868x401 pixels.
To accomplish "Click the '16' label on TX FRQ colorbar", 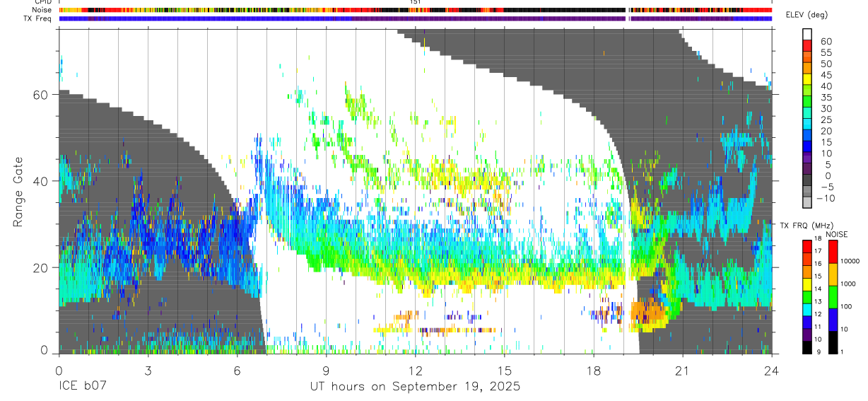I will (818, 264).
